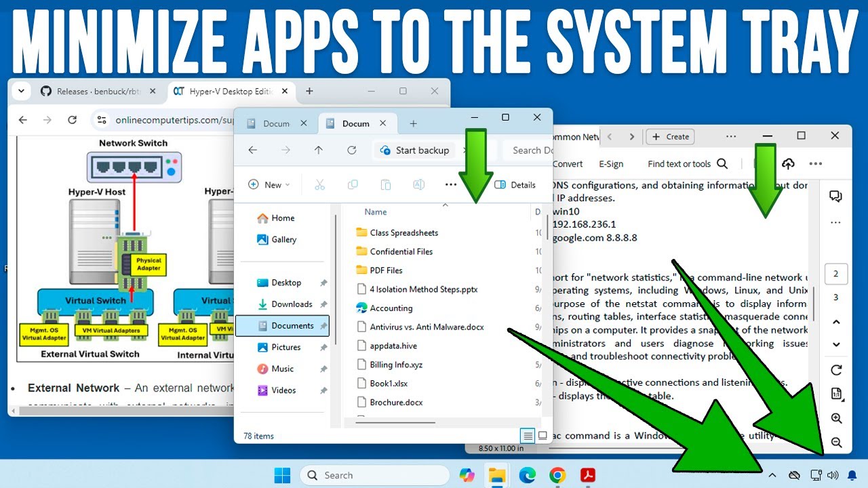Select the Music folder in sidebar

pyautogui.click(x=282, y=369)
